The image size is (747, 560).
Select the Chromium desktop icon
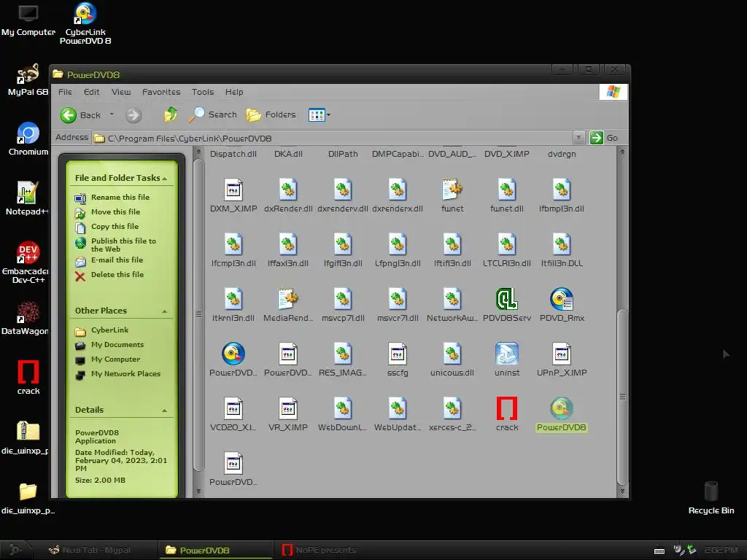click(x=28, y=139)
